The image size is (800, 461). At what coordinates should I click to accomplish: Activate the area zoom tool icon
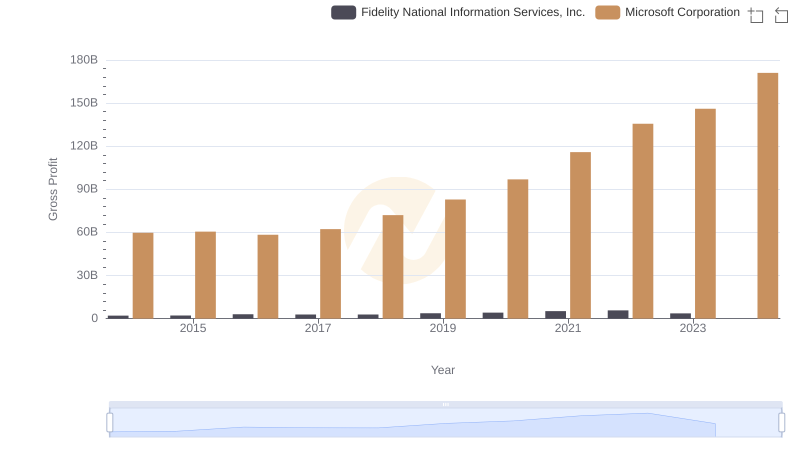[x=756, y=15]
